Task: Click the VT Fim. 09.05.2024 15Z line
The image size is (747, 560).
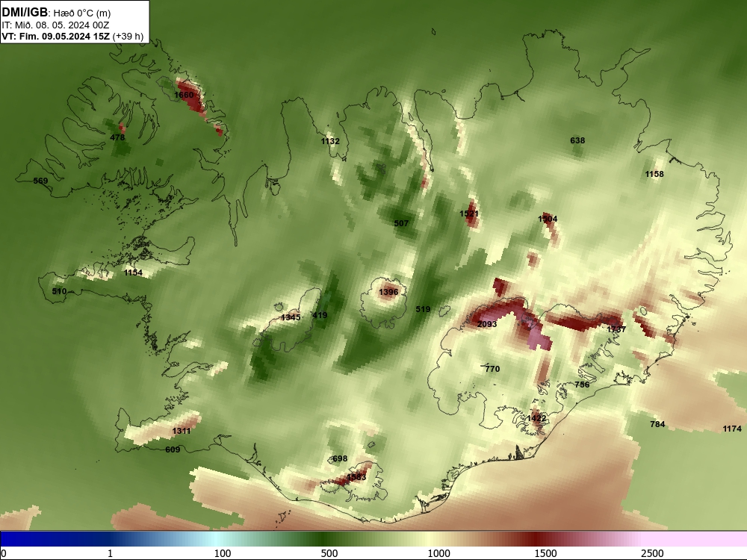Action: click(x=72, y=36)
